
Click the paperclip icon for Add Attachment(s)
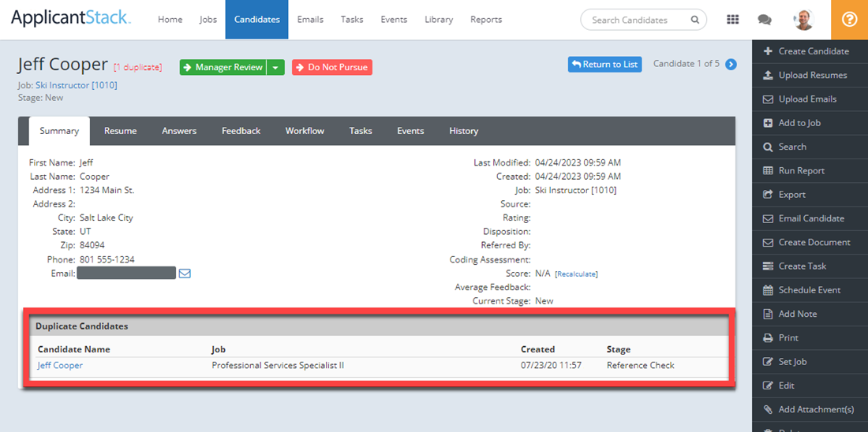[x=768, y=409]
